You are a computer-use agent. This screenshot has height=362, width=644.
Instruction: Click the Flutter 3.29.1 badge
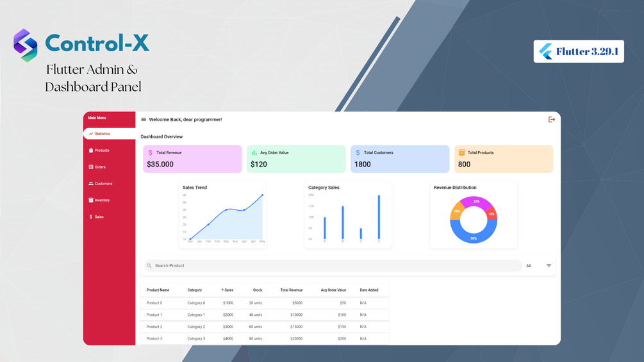579,51
